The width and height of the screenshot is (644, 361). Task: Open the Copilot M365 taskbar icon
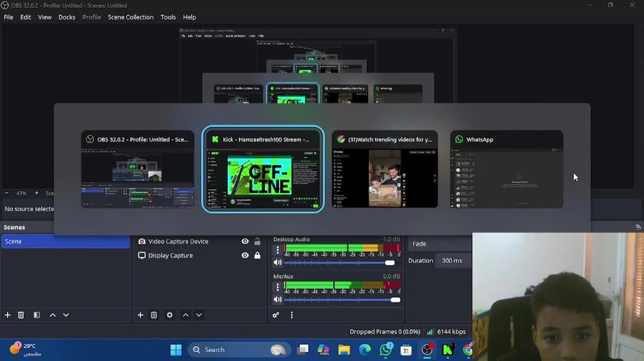(324, 350)
